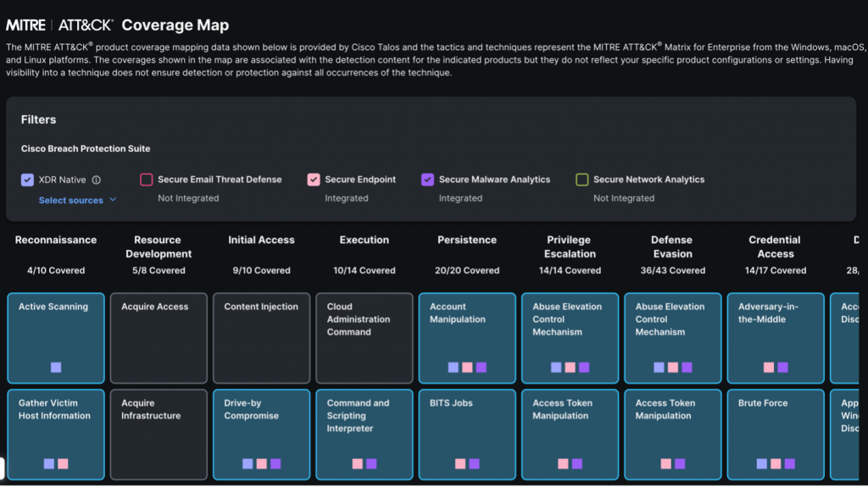This screenshot has width=868, height=487.
Task: Click the info icon beside XDR Native
Action: (97, 180)
